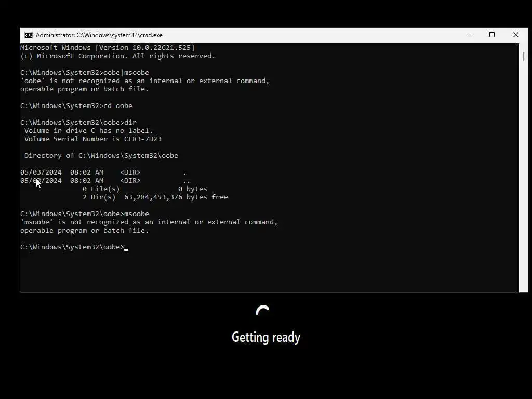Click the loading spinner above Getting ready
532x399 pixels.
point(262,310)
